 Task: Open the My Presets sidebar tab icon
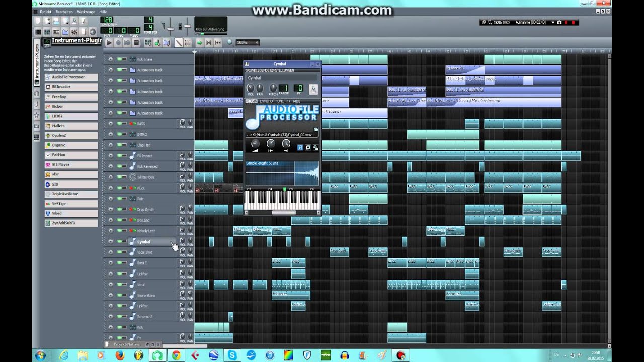37,115
